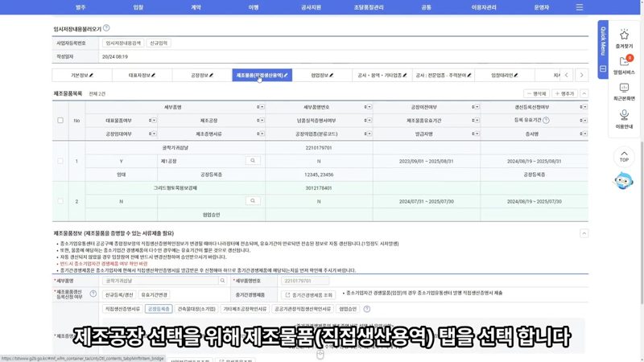Switch to the 영업정보 tab
This screenshot has height=362, width=644.
[323, 75]
